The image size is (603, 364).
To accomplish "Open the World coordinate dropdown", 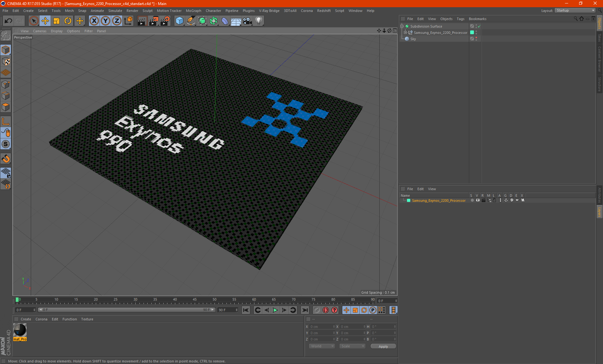I will click(322, 346).
